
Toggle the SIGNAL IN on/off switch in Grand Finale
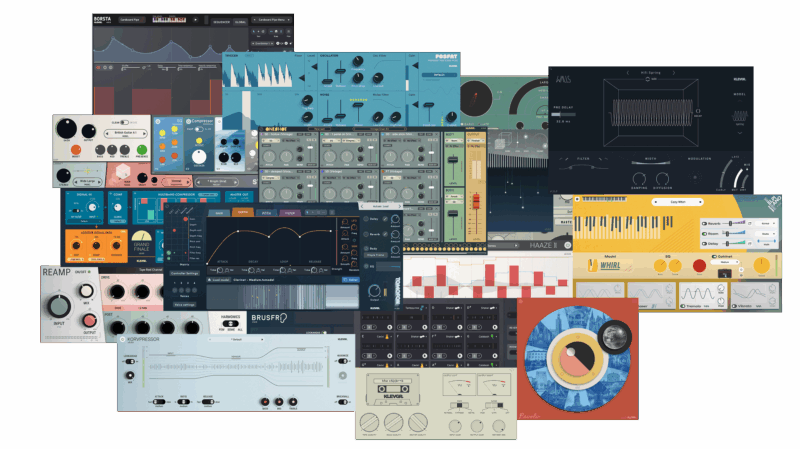pos(77,210)
